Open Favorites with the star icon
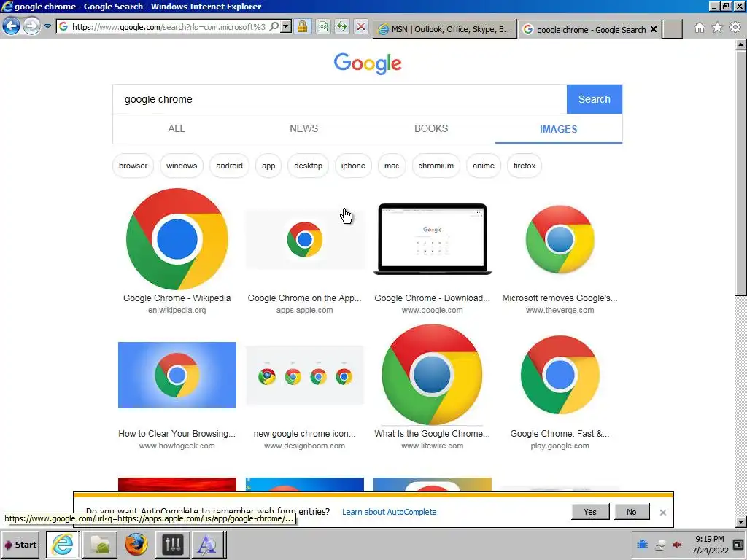 tap(717, 28)
